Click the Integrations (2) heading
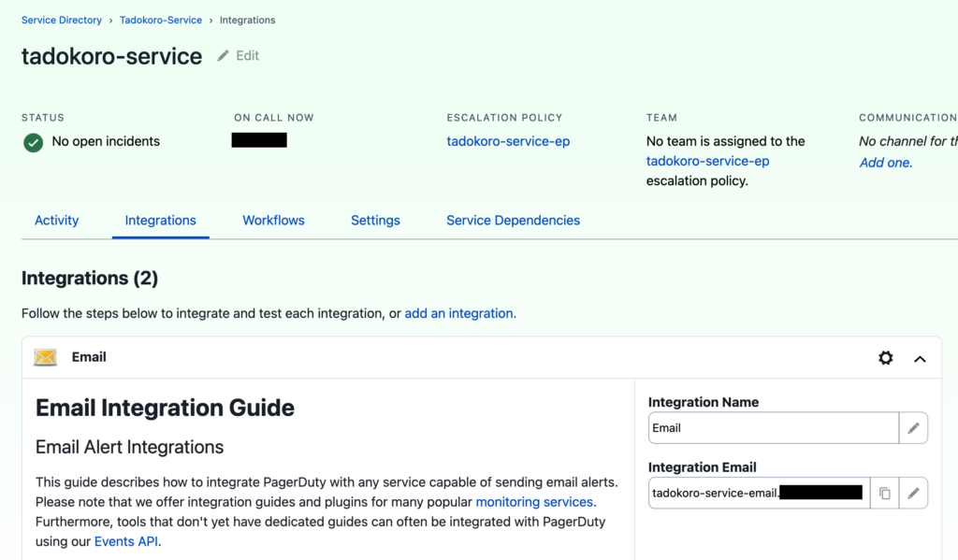Image resolution: width=958 pixels, height=560 pixels. click(x=90, y=279)
